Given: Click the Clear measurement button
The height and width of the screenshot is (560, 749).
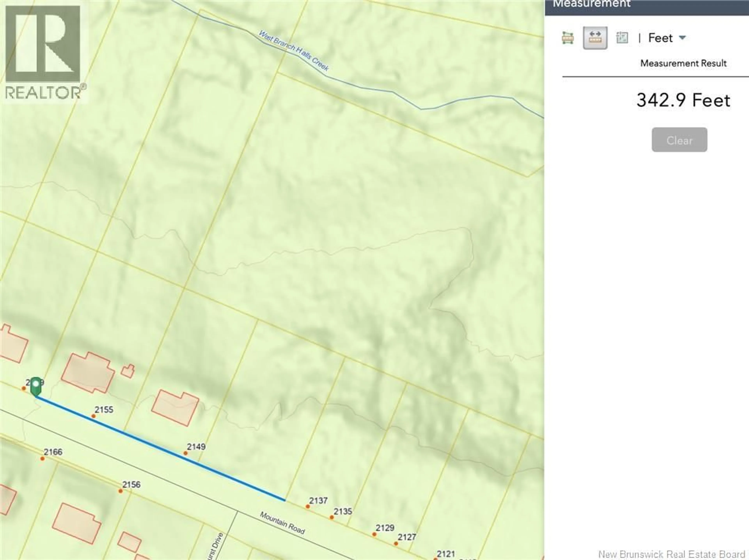Looking at the screenshot, I should pyautogui.click(x=679, y=140).
